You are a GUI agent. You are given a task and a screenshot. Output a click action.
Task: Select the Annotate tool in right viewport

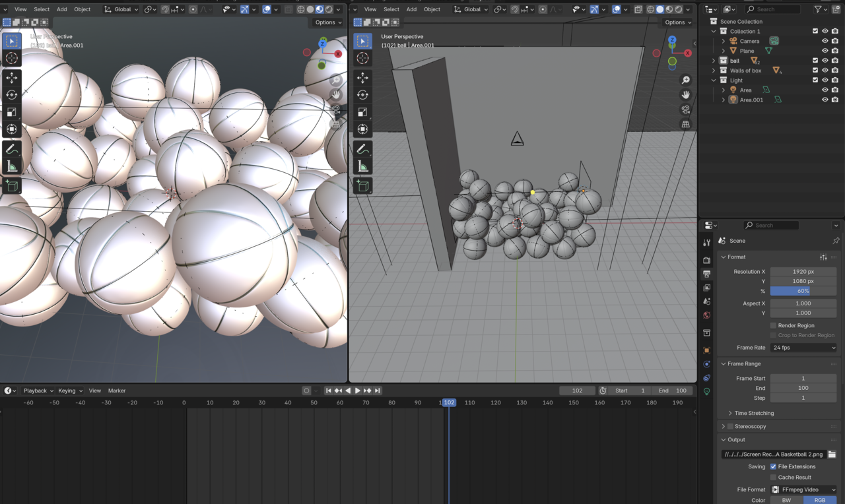click(x=362, y=149)
